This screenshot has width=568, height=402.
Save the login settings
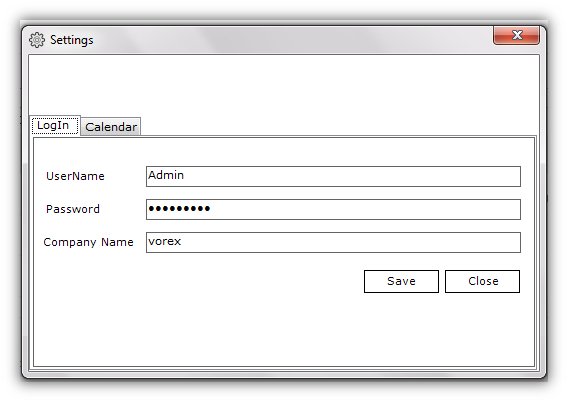401,281
